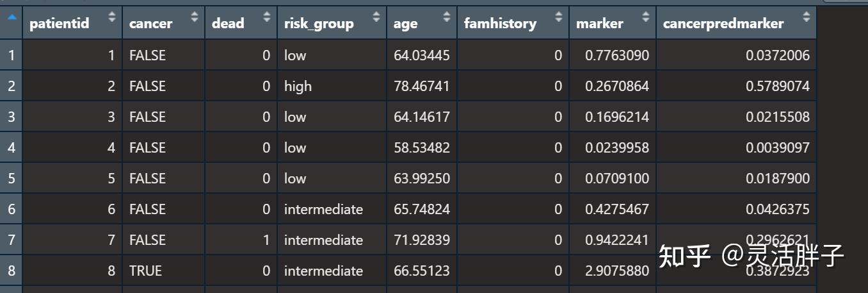Sort cancerpredmarker column via its arrow icon
The image size is (868, 293).
(806, 17)
